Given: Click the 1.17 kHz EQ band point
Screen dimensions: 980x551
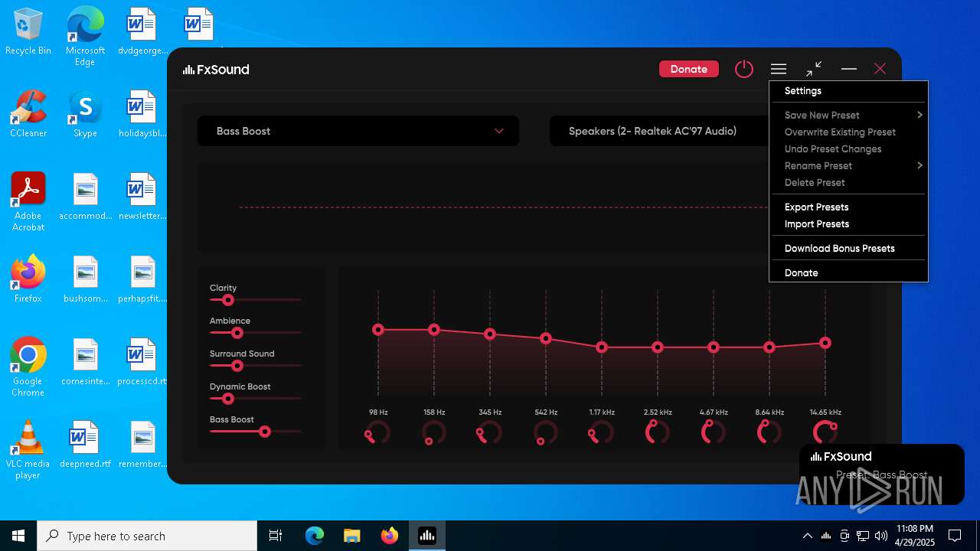Looking at the screenshot, I should coord(602,347).
